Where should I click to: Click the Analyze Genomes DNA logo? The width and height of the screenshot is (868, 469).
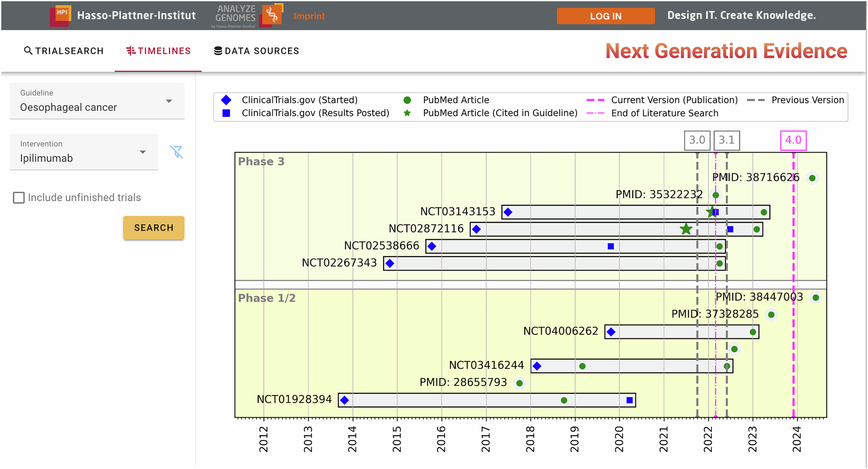[x=272, y=15]
